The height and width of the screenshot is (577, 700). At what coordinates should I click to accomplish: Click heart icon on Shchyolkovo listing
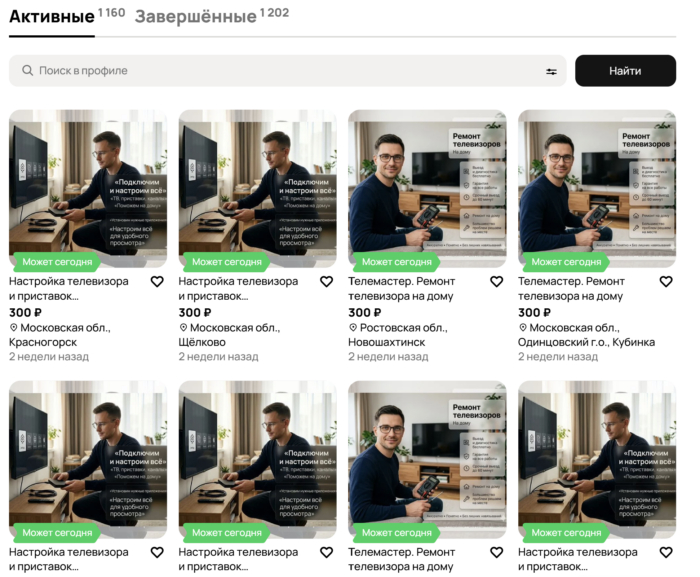[x=327, y=282]
